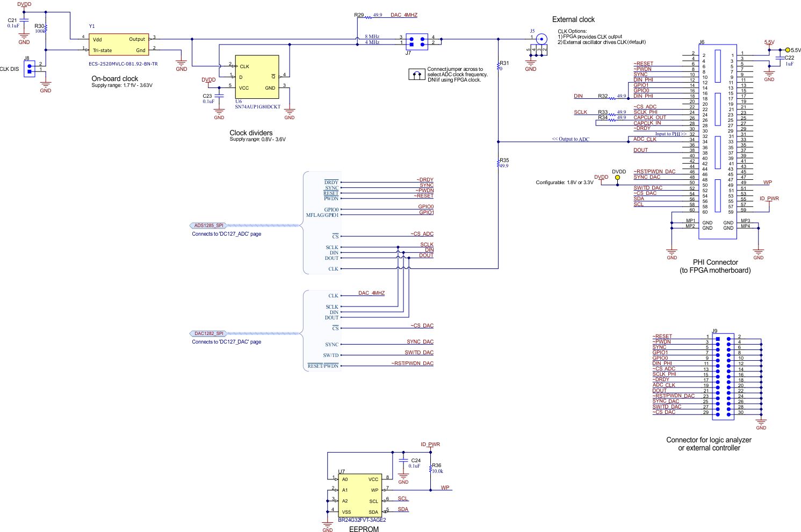The height and width of the screenshot is (532, 801).
Task: Click the SW/TD_DAC net label on DAC block
Action: click(419, 352)
